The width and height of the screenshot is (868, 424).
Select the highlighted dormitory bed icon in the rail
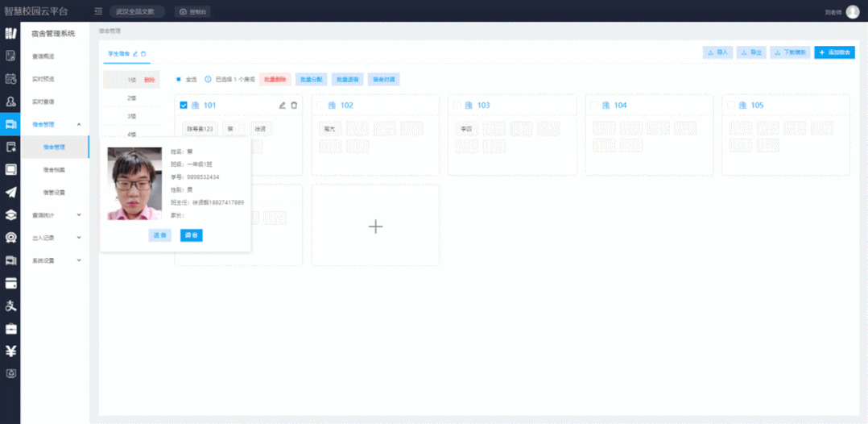[10, 124]
